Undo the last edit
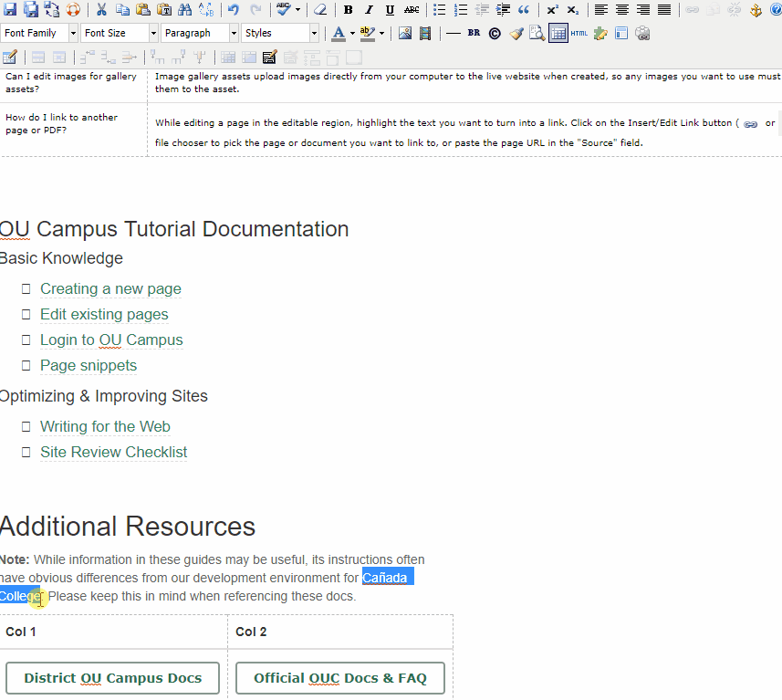The height and width of the screenshot is (700, 782). coord(234,9)
